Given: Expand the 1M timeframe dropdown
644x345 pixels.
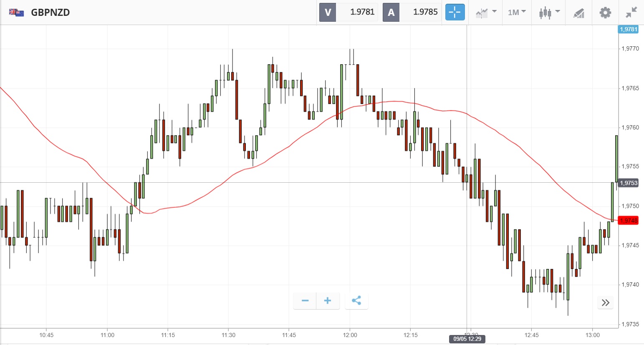Looking at the screenshot, I should (x=517, y=13).
